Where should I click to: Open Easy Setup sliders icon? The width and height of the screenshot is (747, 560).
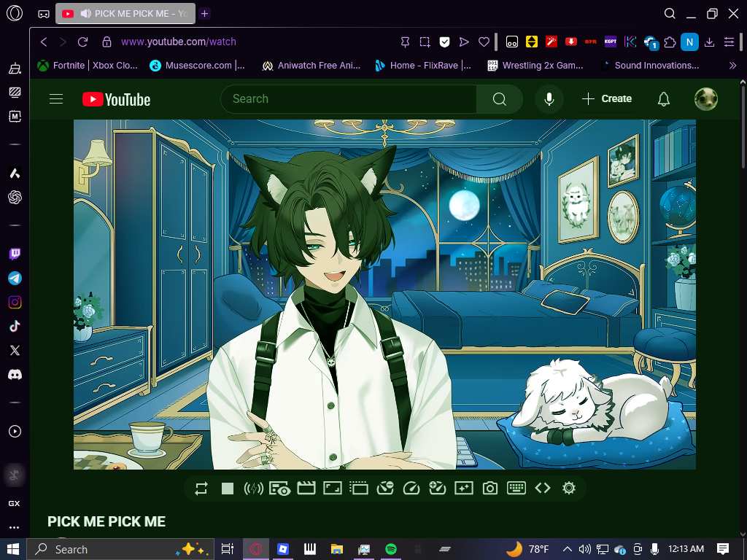click(729, 42)
